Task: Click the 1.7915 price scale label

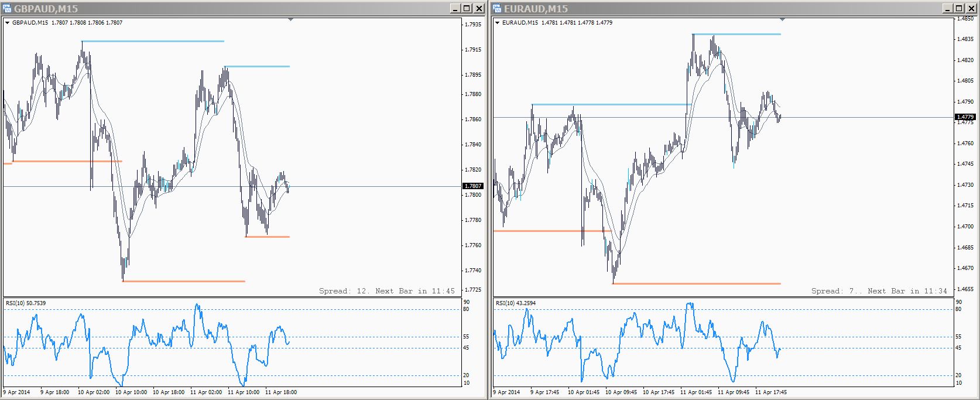Action: click(473, 50)
